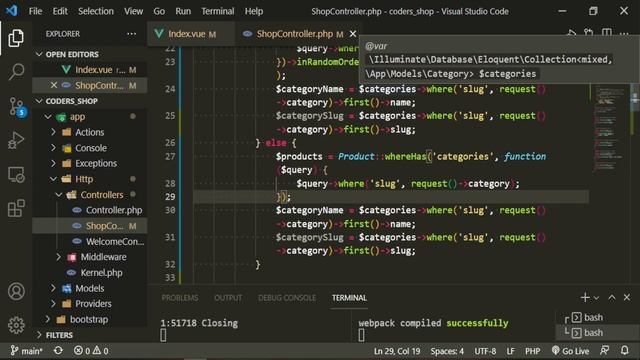Screen dimensions: 640x360
Task: Open notifications bell in status bar
Action: click(624, 351)
